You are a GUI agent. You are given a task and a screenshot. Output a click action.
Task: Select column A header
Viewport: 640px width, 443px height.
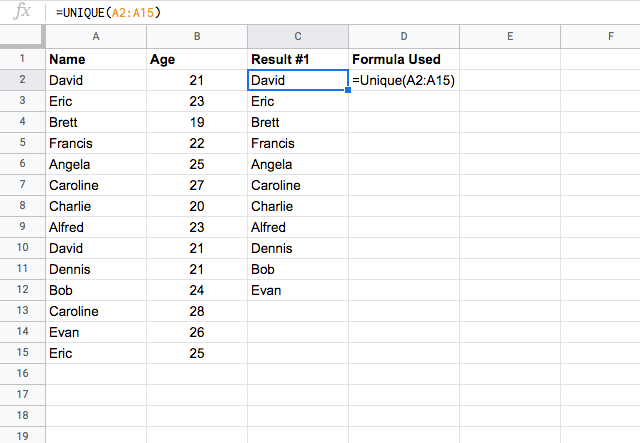96,36
